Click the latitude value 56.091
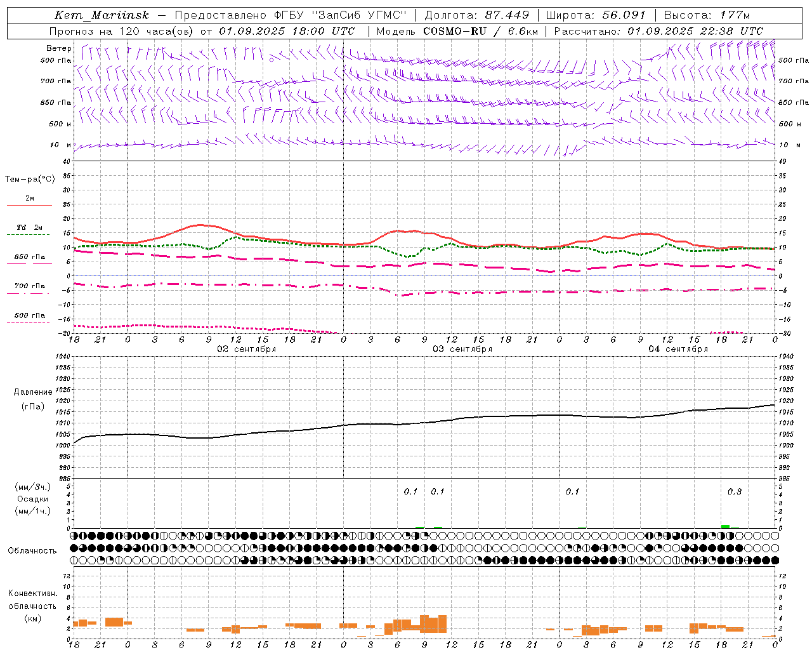 [x=623, y=15]
